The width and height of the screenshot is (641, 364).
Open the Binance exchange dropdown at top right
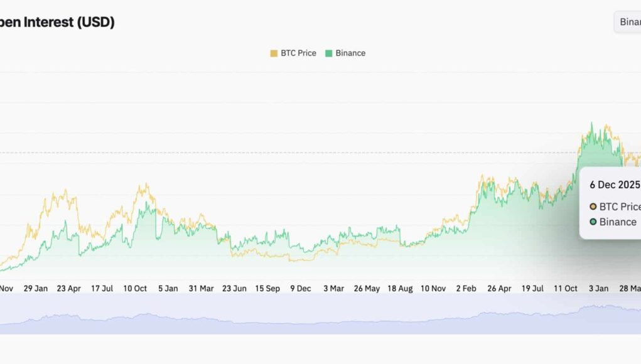click(628, 22)
